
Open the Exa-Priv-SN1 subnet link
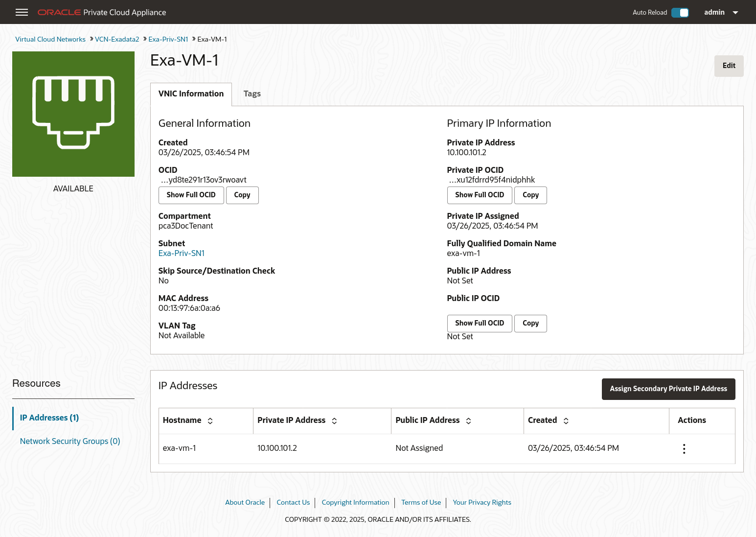coord(181,253)
